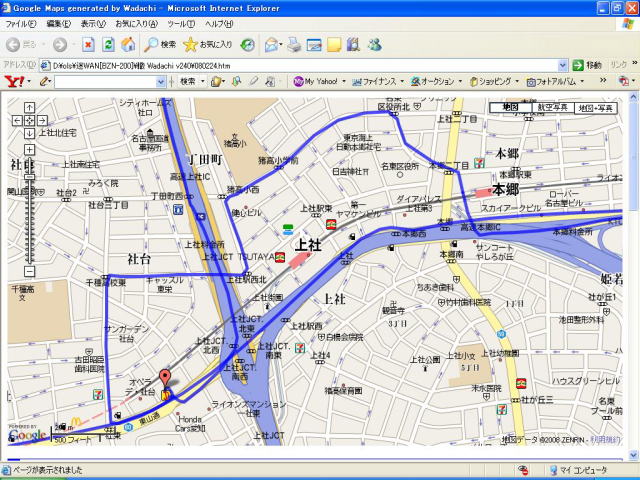Open the ヘルプ(H) menu
Viewport: 640px width, 480px height.
coord(219,24)
